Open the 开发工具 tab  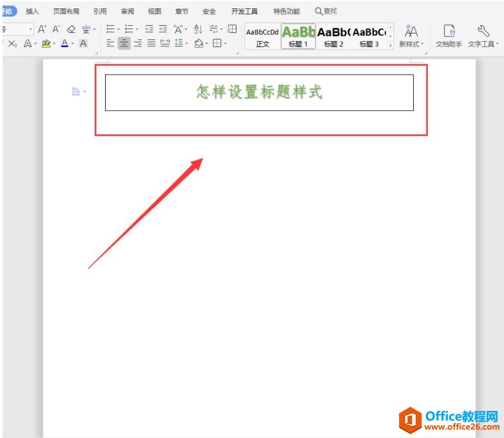(x=245, y=11)
